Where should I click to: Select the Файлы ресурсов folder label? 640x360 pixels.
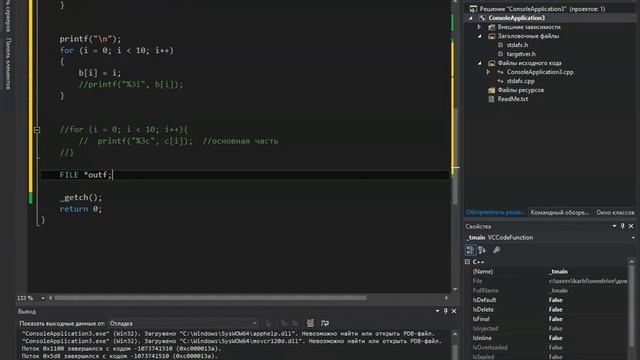coord(520,90)
